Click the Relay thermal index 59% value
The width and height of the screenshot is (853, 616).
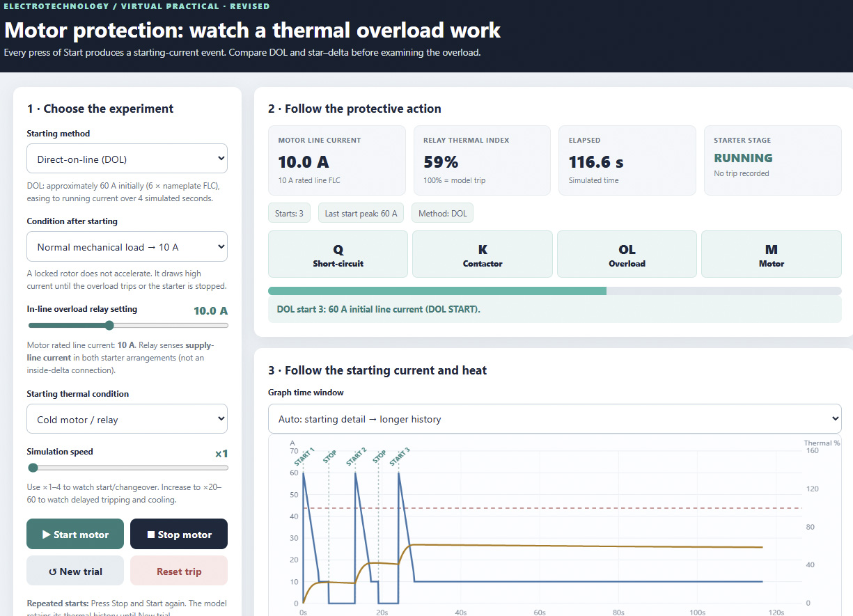point(441,162)
